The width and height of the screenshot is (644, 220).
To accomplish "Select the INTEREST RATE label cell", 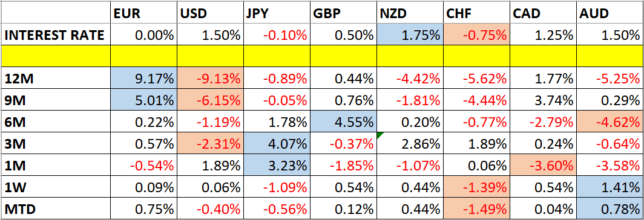I will [56, 34].
